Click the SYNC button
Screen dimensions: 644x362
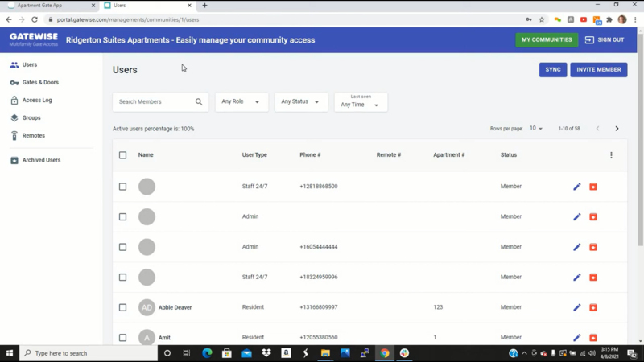point(553,70)
